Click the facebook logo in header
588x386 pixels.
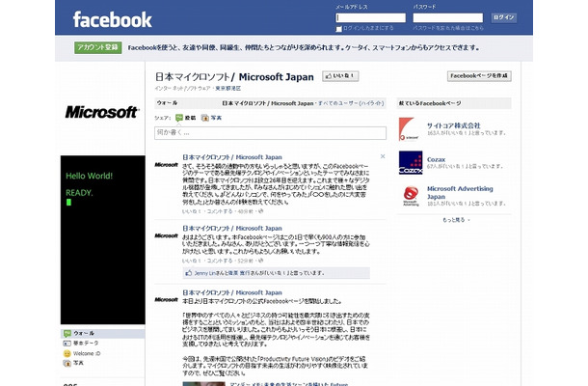pos(112,19)
